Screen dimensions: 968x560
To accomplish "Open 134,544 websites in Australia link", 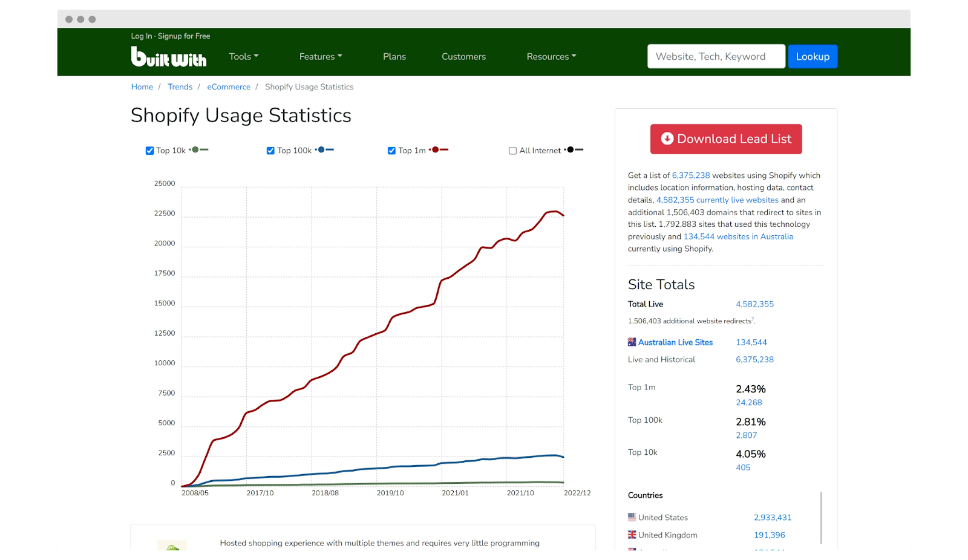I will pos(738,236).
